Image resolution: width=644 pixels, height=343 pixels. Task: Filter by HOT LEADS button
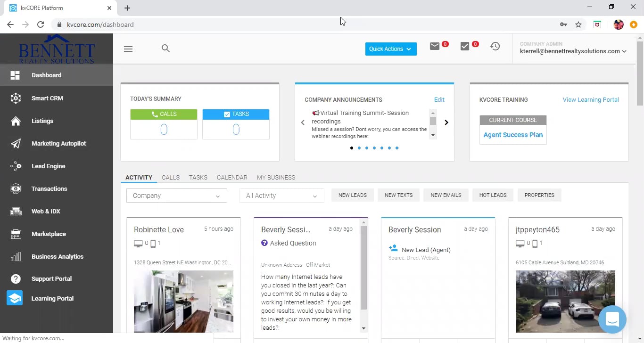(493, 195)
